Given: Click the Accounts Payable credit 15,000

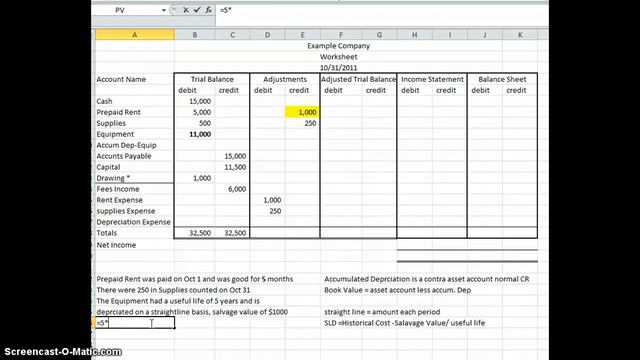Looking at the screenshot, I should coord(235,156).
